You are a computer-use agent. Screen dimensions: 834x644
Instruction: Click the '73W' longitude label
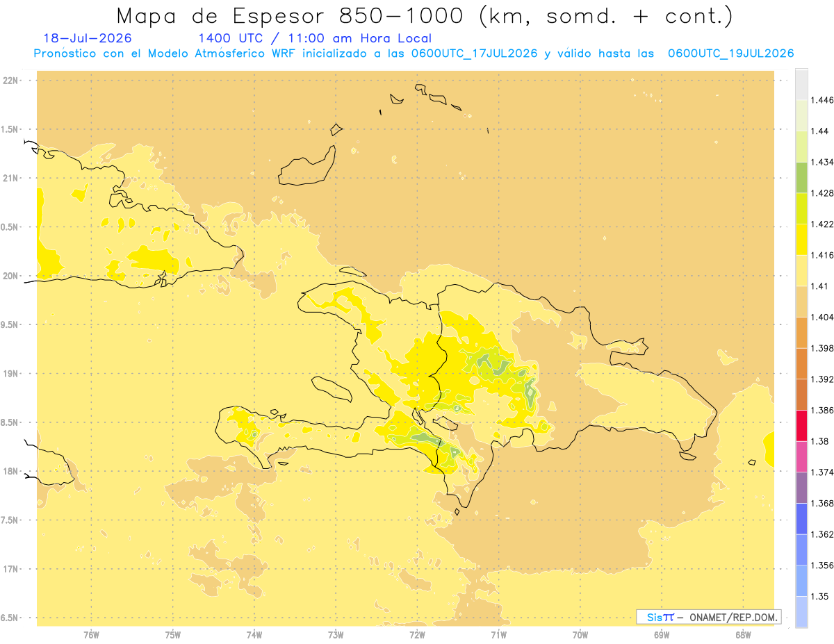336,635
